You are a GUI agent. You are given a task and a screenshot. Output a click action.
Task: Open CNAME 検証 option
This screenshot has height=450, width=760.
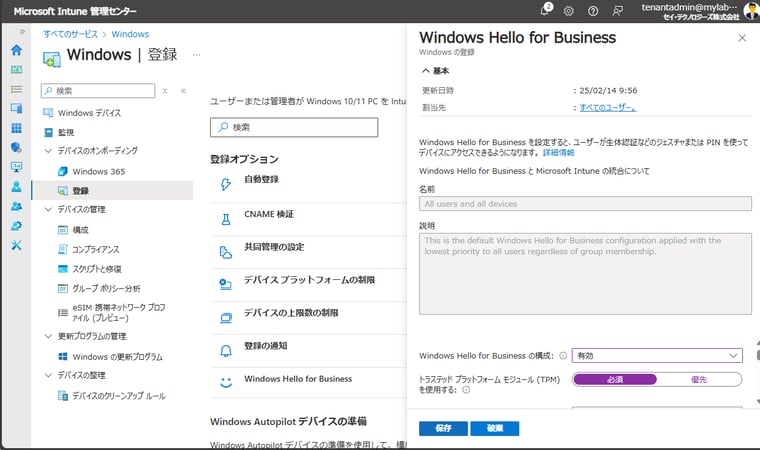(x=269, y=214)
